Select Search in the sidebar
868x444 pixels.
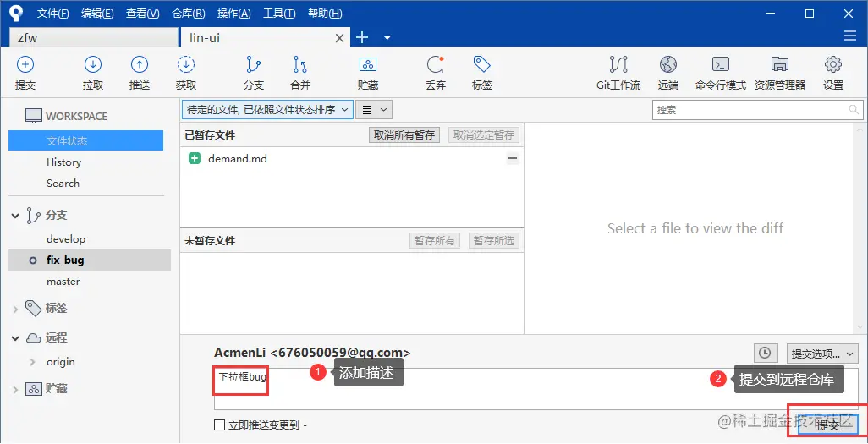63,184
